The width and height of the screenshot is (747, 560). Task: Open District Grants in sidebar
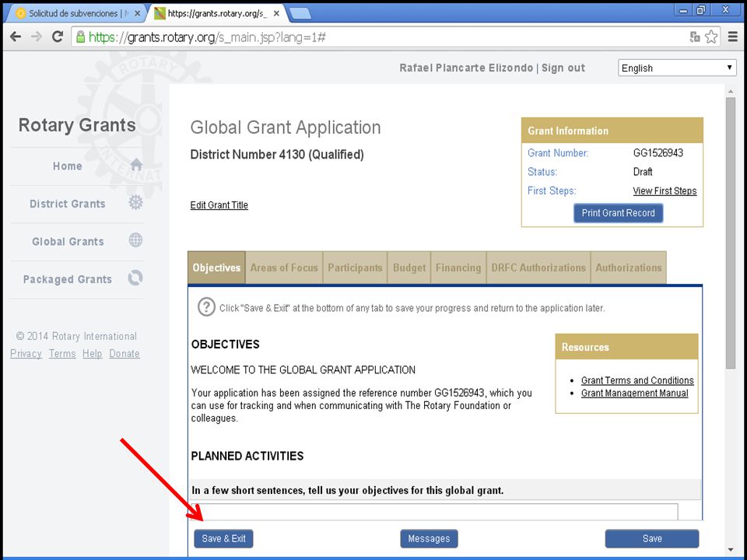click(67, 204)
